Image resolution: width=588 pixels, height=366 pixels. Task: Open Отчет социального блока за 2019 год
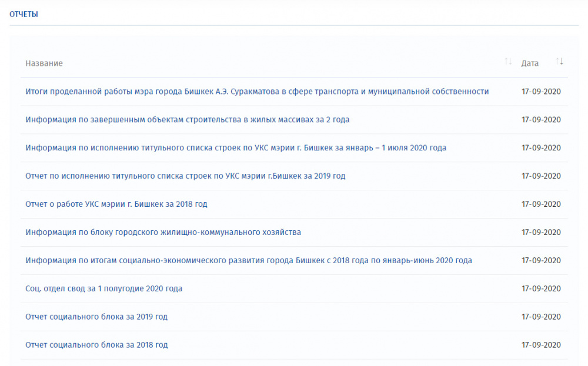point(95,316)
